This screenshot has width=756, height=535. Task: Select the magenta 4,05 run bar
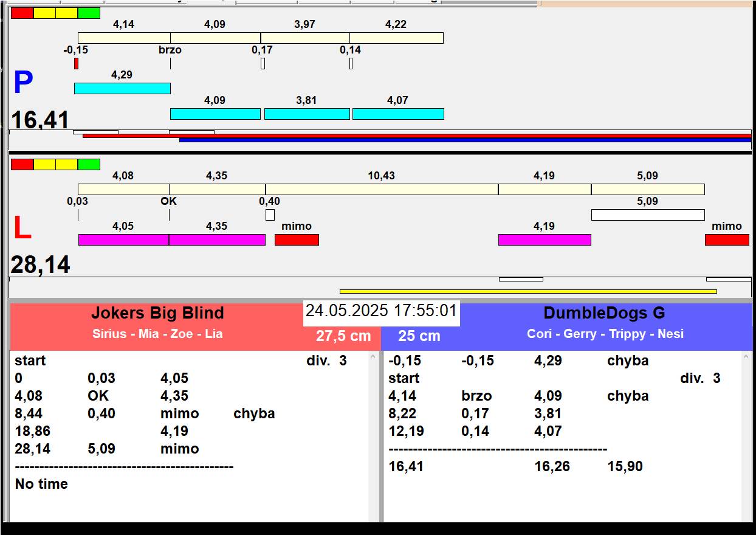tap(123, 240)
